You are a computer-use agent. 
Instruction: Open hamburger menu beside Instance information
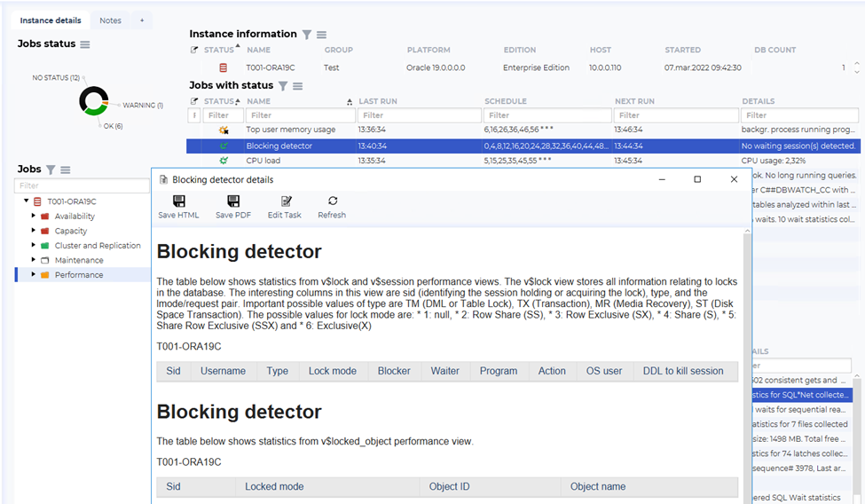pos(322,35)
